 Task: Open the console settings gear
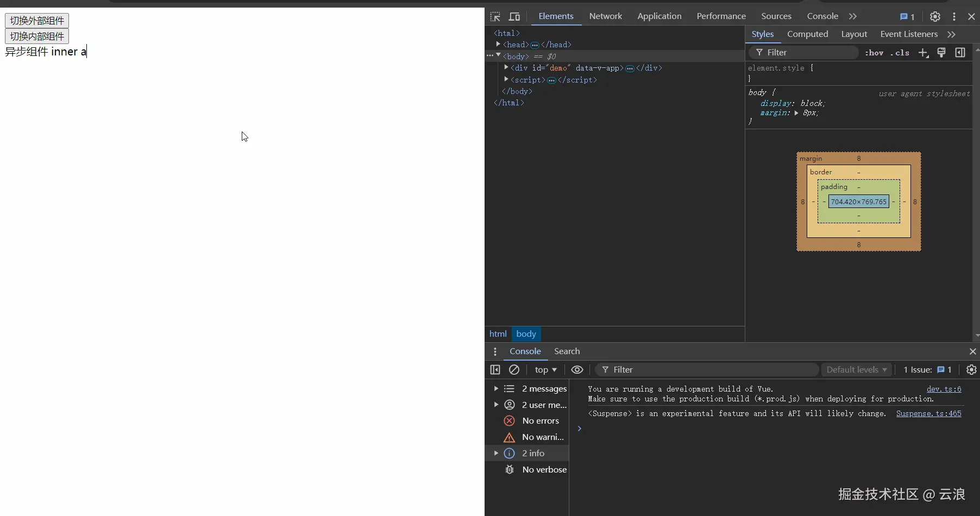pyautogui.click(x=971, y=370)
